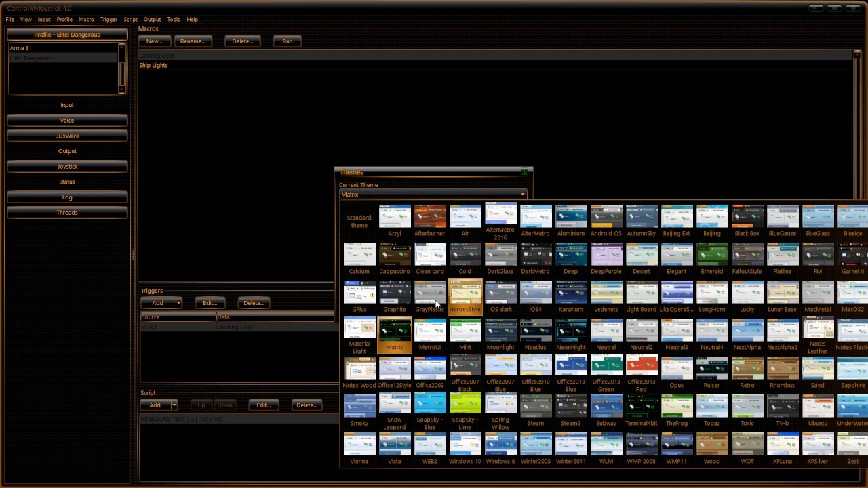The height and width of the screenshot is (488, 868).
Task: Apply the Terminal4bit theme
Action: click(642, 411)
